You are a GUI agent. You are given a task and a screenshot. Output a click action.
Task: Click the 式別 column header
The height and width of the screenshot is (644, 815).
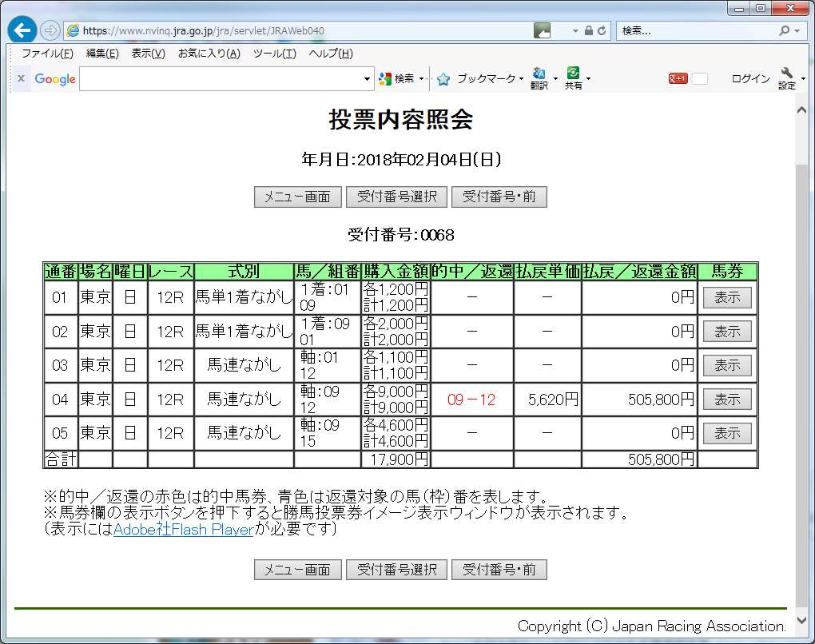point(244,272)
